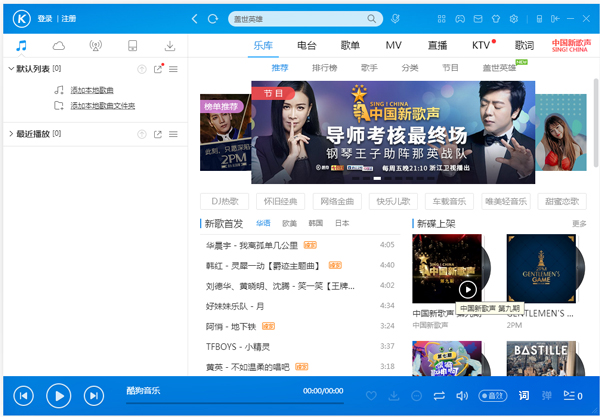This screenshot has height=417, width=600.
Task: Click the search input field
Action: tap(298, 19)
